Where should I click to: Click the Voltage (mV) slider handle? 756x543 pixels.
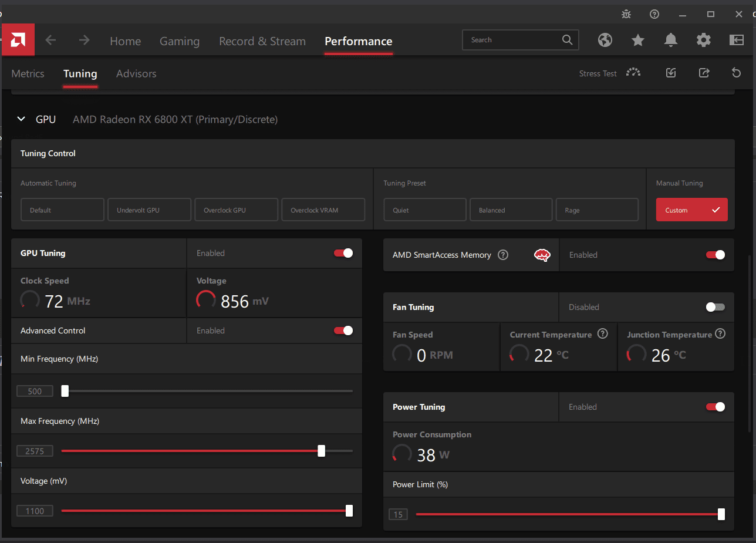pyautogui.click(x=349, y=511)
